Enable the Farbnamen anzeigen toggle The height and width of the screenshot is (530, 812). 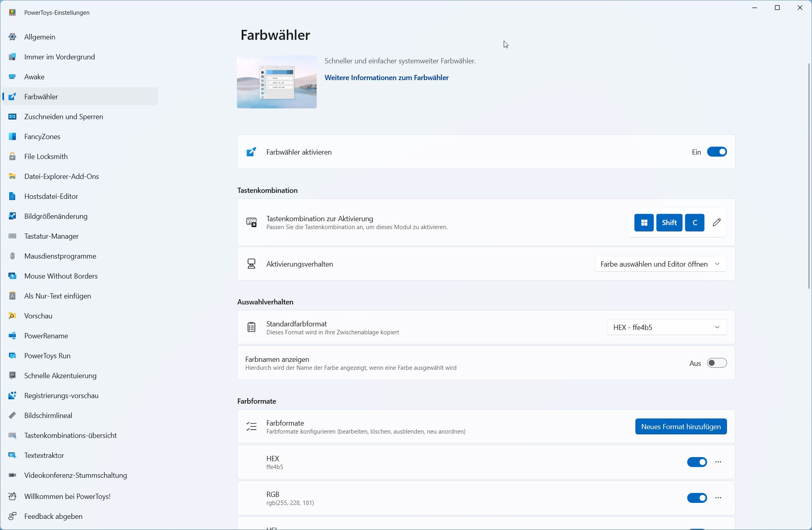[x=717, y=363]
